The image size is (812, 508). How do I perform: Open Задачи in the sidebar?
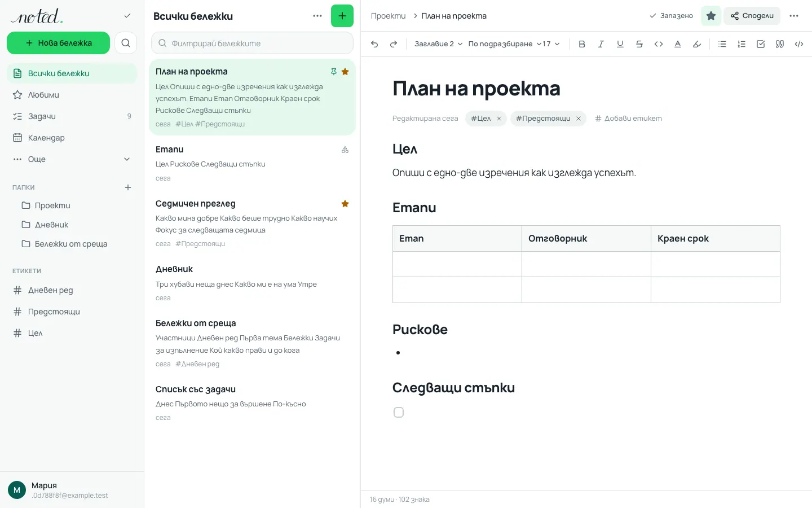click(72, 116)
